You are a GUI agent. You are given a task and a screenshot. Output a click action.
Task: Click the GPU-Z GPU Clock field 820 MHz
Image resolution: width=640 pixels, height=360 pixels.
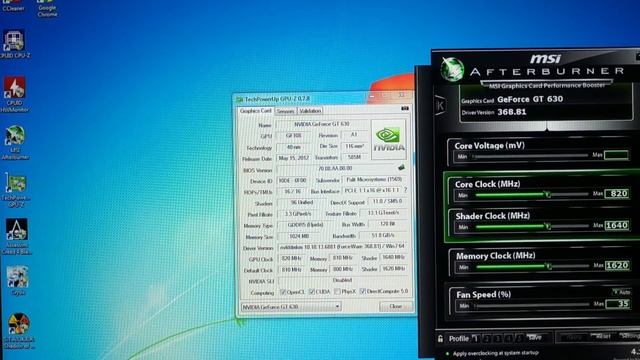[x=291, y=259]
